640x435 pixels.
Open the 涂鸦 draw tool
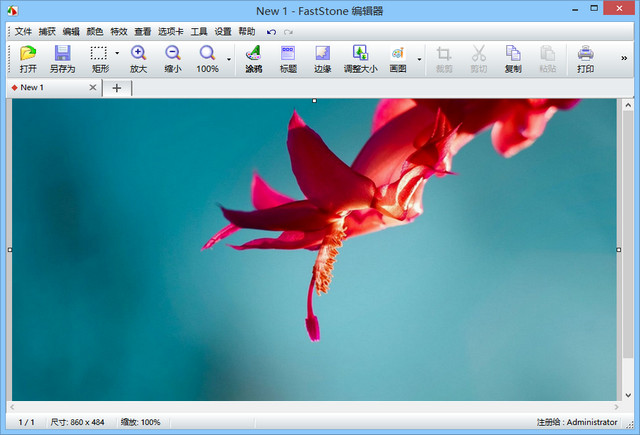(253, 59)
